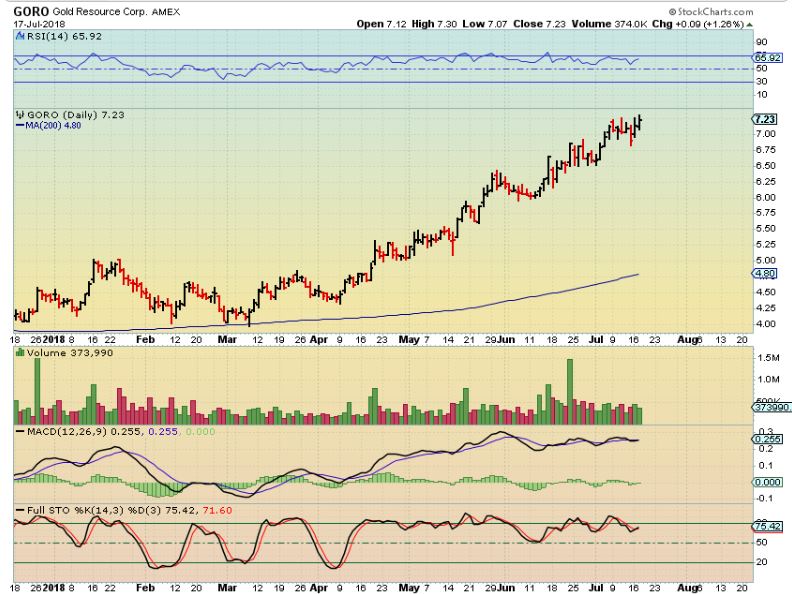Image resolution: width=792 pixels, height=594 pixels.
Task: Click the end of the blue MA(200) line
Action: click(x=638, y=274)
